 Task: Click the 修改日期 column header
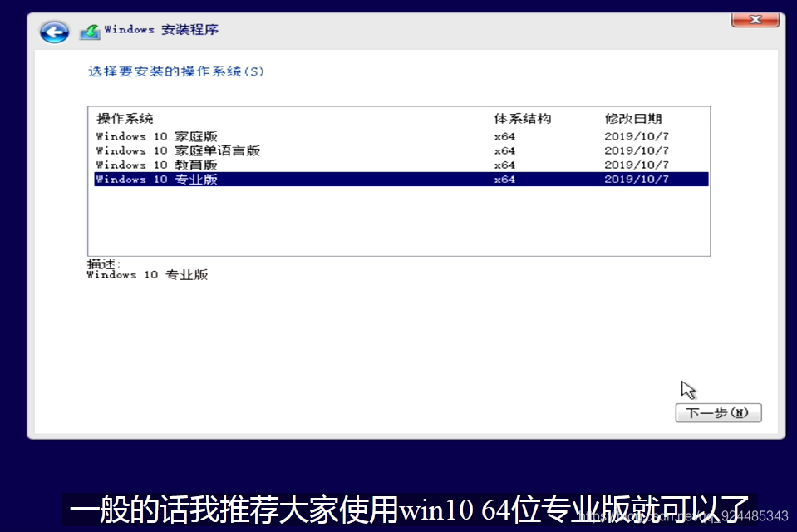(x=633, y=119)
